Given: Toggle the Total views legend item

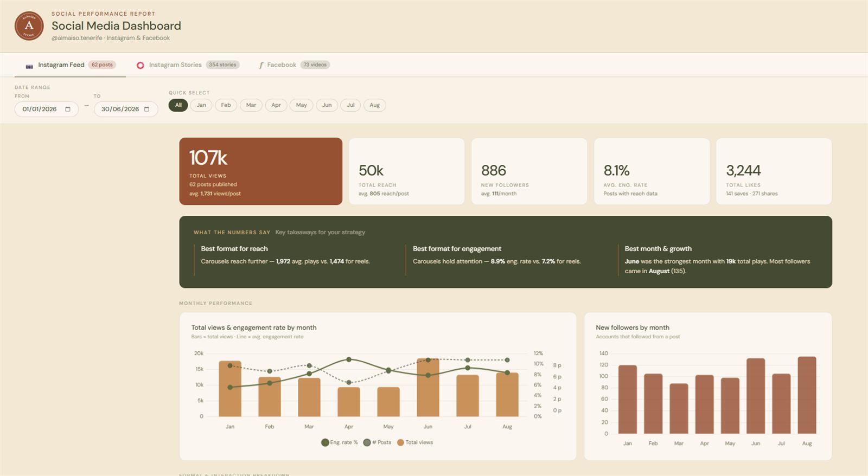Looking at the screenshot, I should (415, 442).
